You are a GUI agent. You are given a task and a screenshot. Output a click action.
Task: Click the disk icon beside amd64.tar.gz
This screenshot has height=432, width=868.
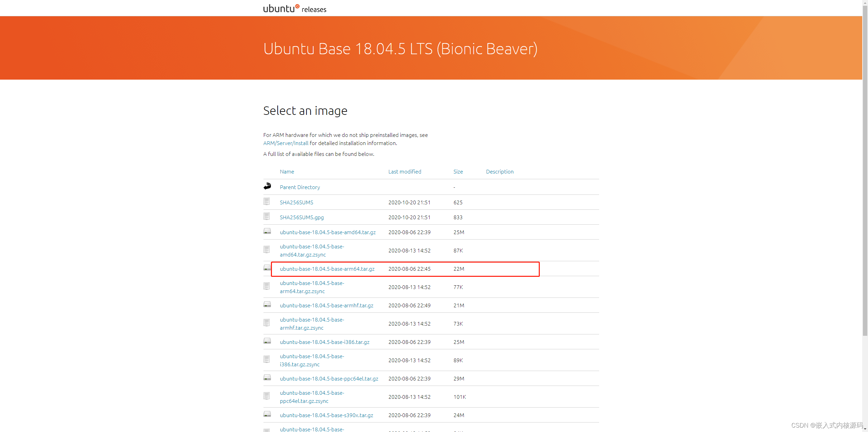[267, 231]
